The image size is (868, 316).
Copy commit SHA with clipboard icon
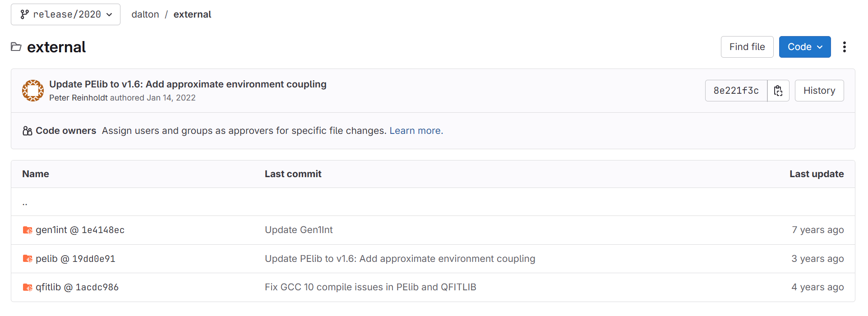click(778, 91)
